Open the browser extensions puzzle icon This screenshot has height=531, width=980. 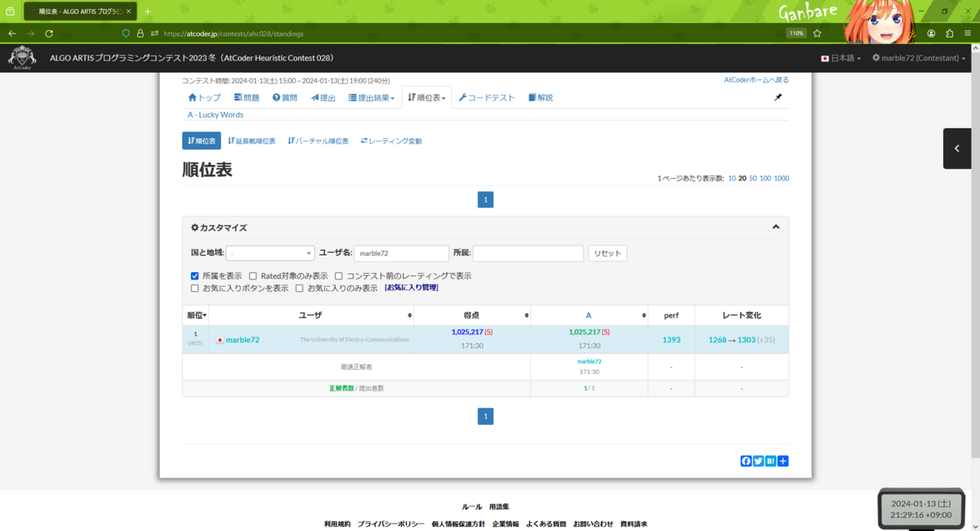point(950,33)
